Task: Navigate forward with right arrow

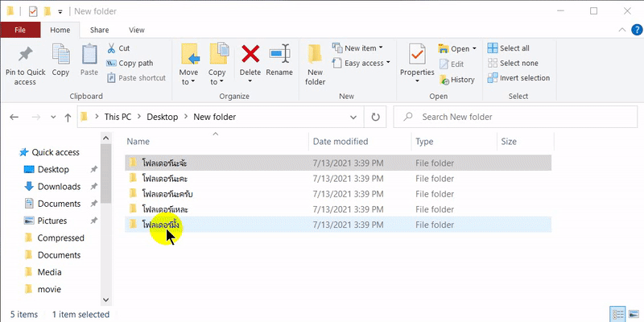Action: click(x=36, y=117)
